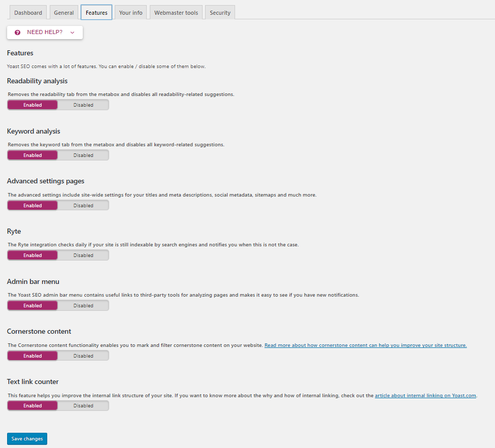This screenshot has width=495, height=448.
Task: Click the 'Yoast SEO comes with a lot of features' text
Action: coord(106,67)
